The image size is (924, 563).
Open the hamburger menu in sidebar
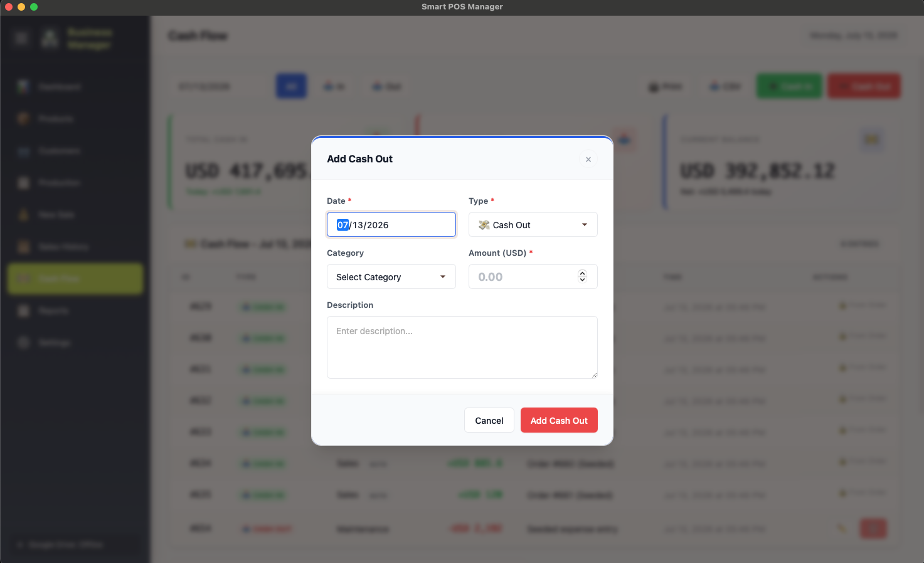(x=21, y=38)
